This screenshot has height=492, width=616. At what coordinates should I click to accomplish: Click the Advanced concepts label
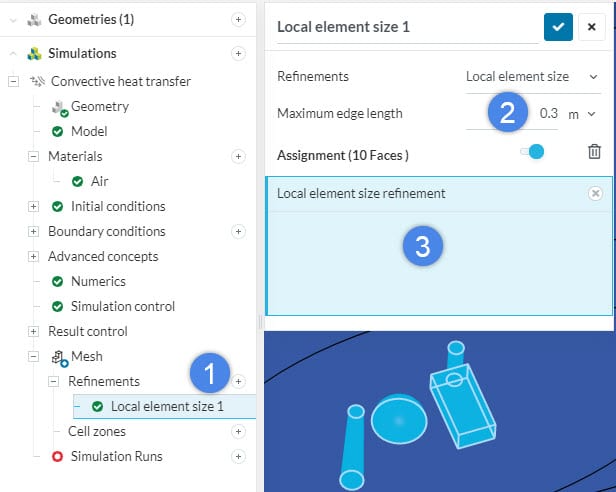click(103, 257)
